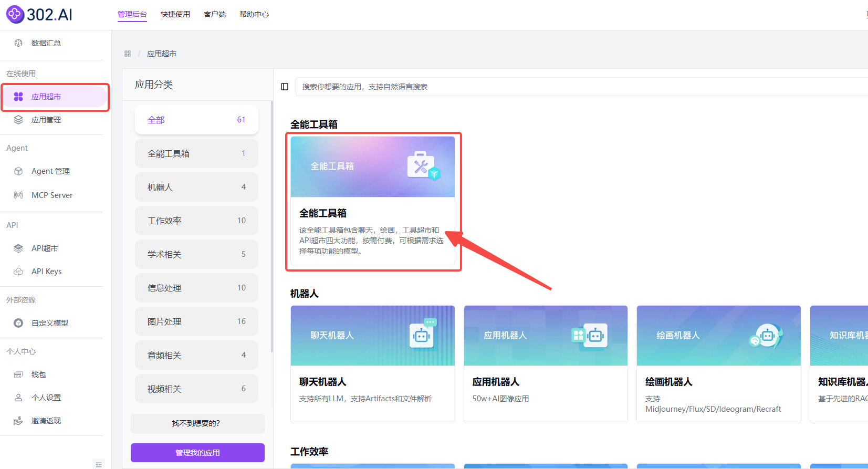Open the 全能工具箱 app card

point(373,201)
